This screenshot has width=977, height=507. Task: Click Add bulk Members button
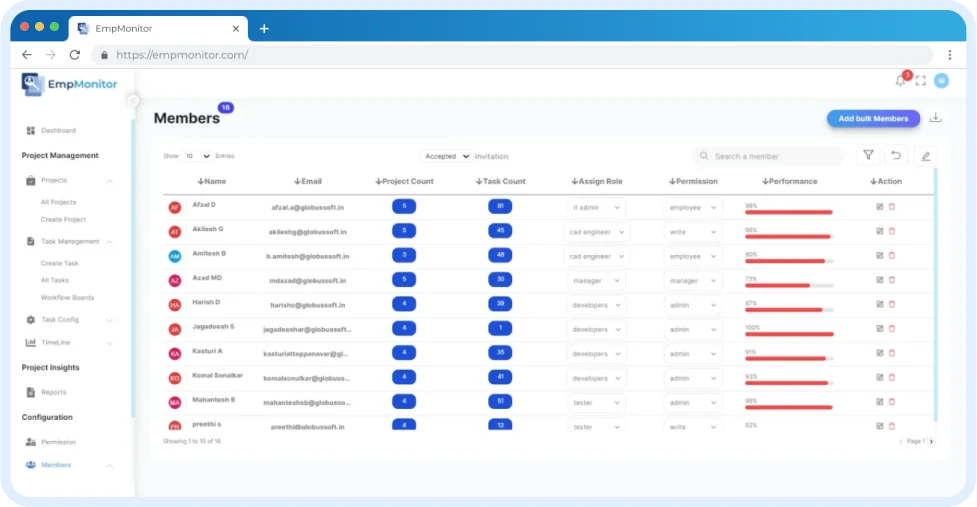tap(873, 118)
